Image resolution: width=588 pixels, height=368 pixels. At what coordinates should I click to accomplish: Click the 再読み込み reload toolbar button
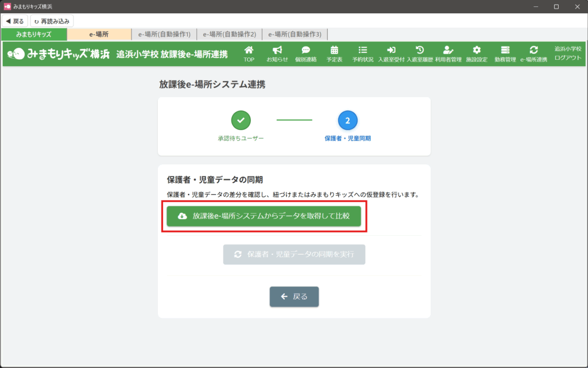tap(52, 21)
